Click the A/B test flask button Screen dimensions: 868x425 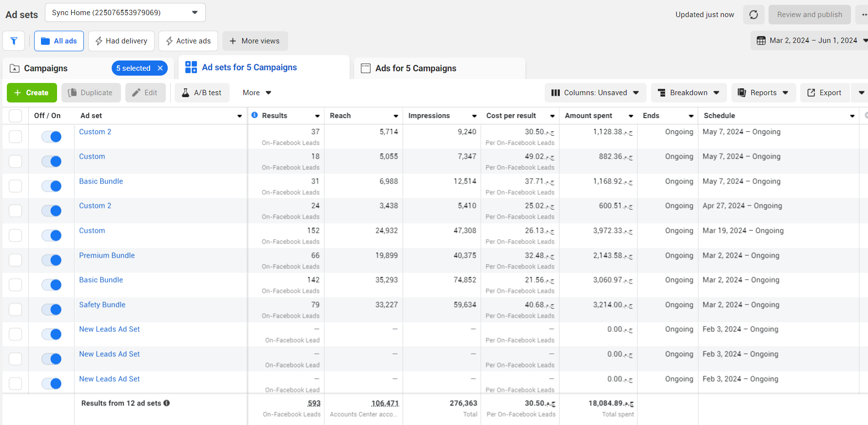[x=202, y=93]
